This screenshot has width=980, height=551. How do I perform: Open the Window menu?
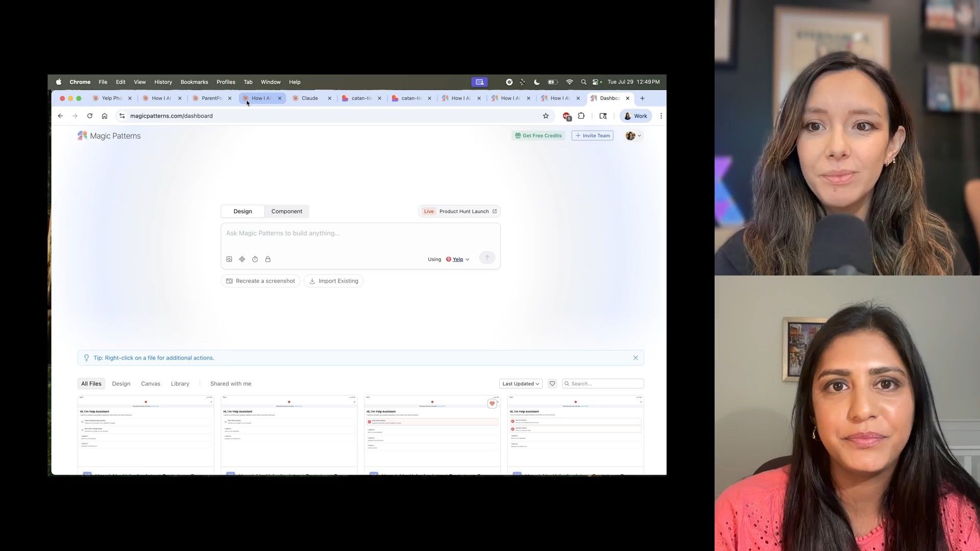pyautogui.click(x=271, y=82)
